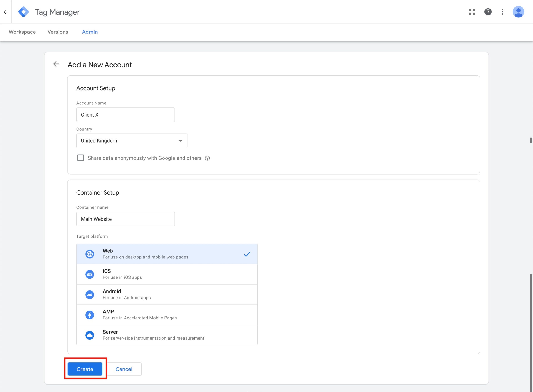Select the Web target platform radio button
Image resolution: width=533 pixels, height=392 pixels.
click(167, 254)
